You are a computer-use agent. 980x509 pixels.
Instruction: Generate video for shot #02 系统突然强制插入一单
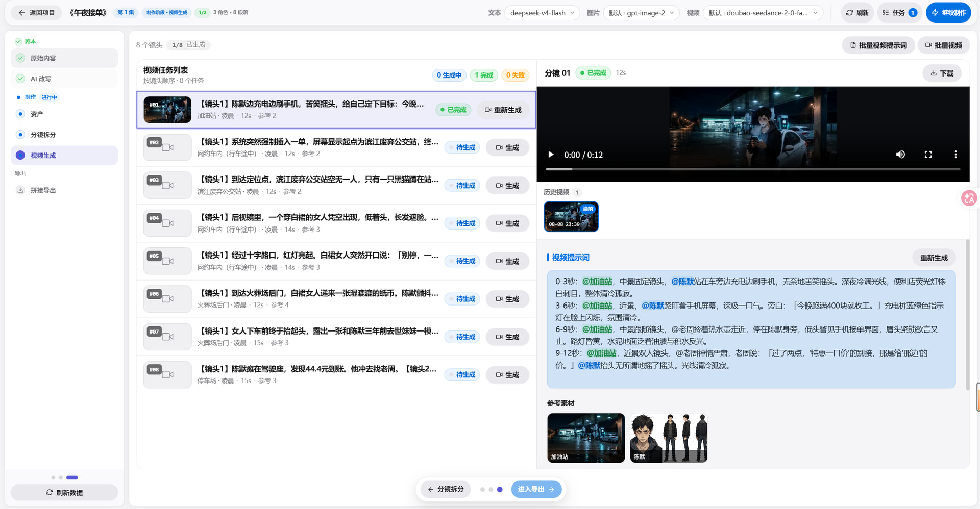tap(507, 147)
